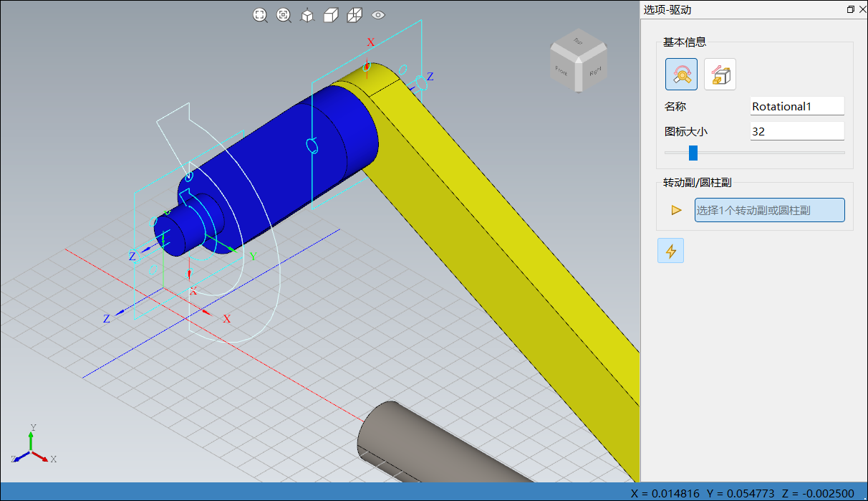The width and height of the screenshot is (868, 501).
Task: Enable shaded solid display mode
Action: [x=331, y=15]
